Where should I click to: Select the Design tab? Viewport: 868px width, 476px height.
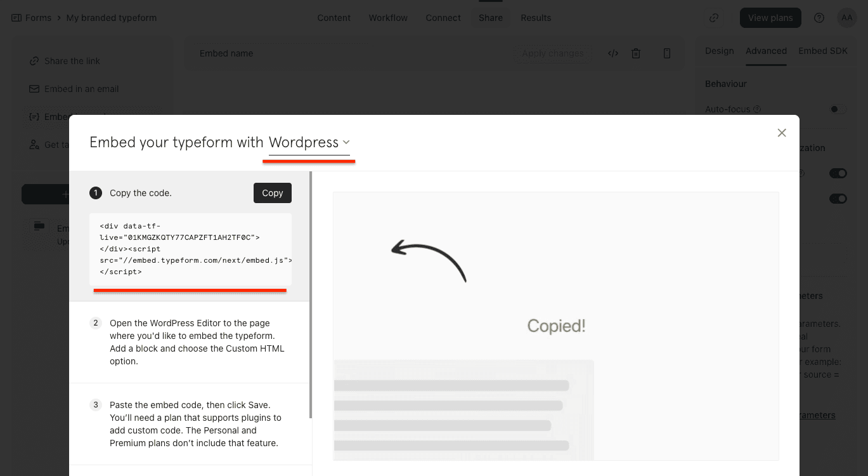[720, 51]
